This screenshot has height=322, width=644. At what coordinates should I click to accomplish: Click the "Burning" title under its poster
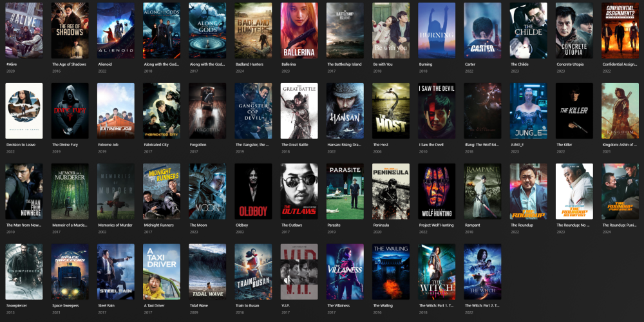pyautogui.click(x=426, y=64)
